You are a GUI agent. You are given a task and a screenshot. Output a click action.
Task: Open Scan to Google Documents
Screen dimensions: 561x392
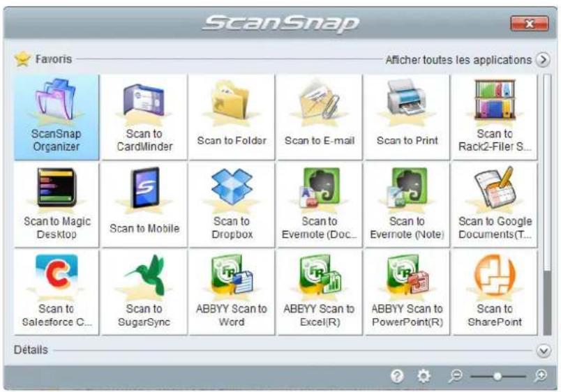coord(495,204)
